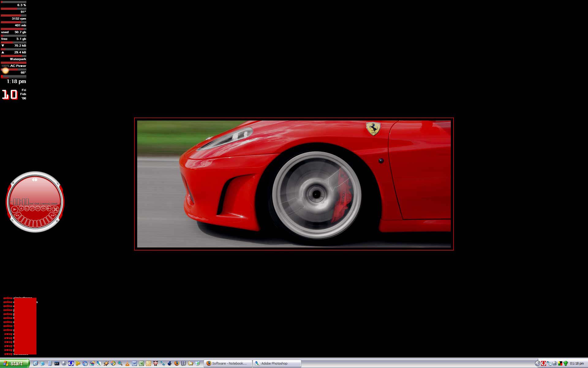The image size is (588, 368).
Task: Switch to the Software - Notebook Firefox window
Action: pyautogui.click(x=228, y=363)
